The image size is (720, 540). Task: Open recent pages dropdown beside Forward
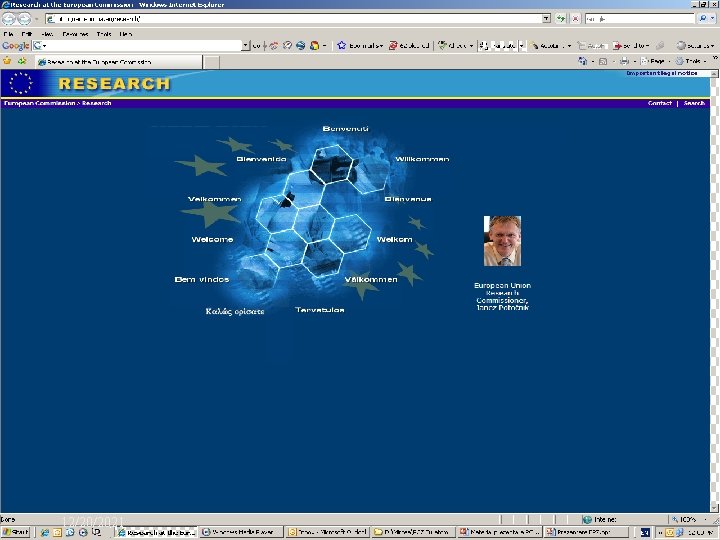click(x=36, y=19)
